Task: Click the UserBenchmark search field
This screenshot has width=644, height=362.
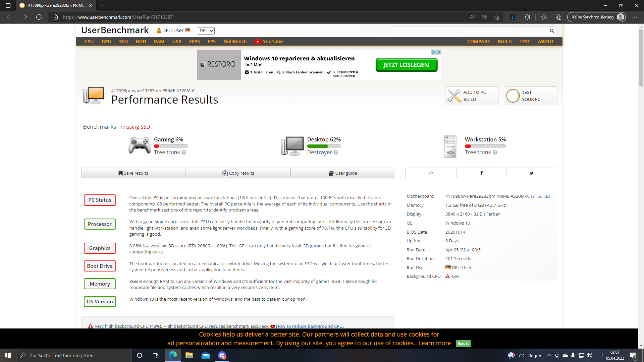Action: pos(469,31)
